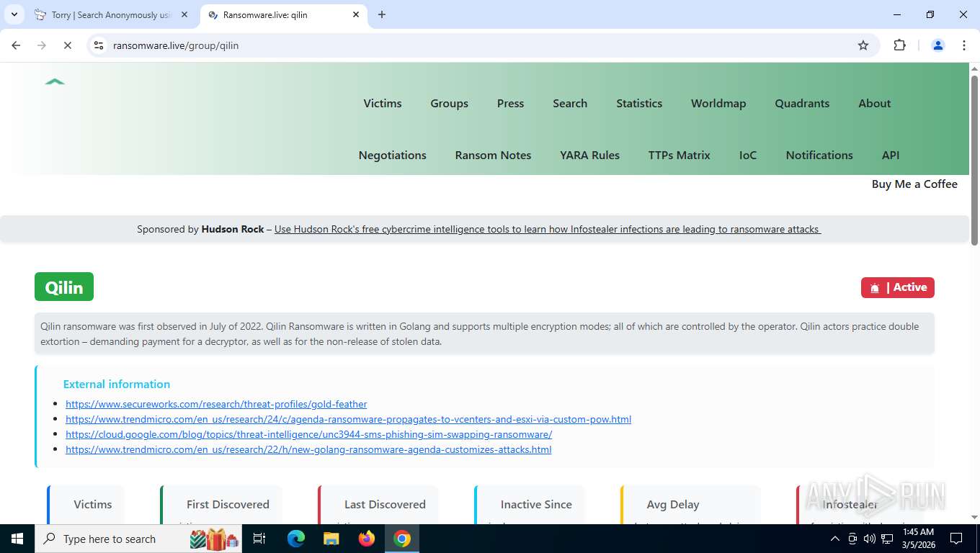Open the secureworks gold-feather link

click(x=216, y=404)
